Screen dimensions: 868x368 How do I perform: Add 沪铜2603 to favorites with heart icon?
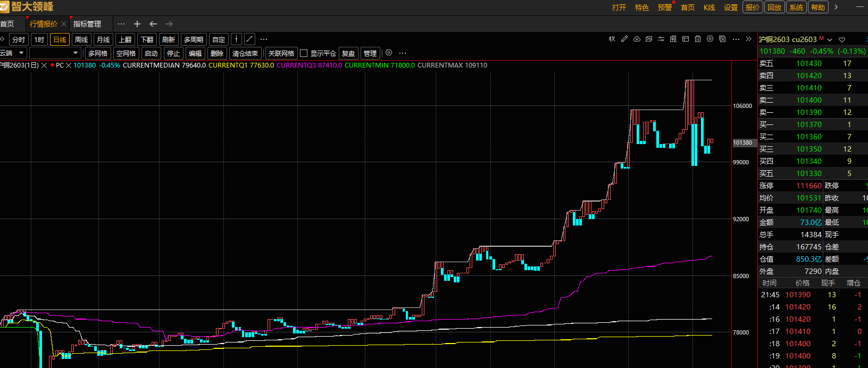[842, 40]
